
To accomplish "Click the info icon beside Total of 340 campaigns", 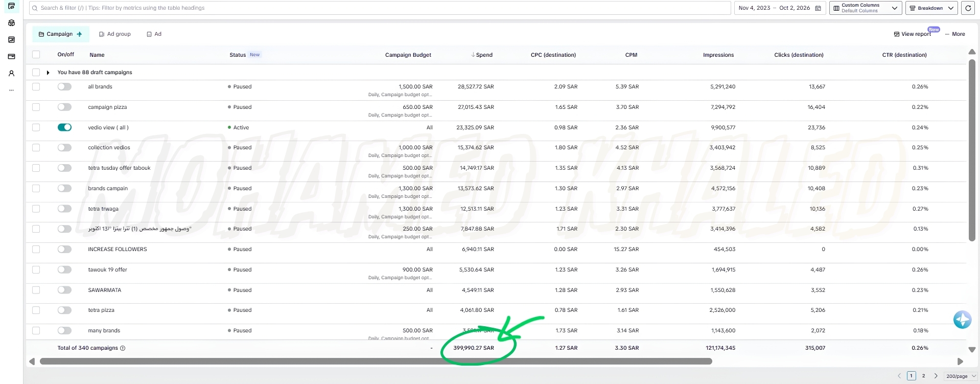I will [123, 348].
